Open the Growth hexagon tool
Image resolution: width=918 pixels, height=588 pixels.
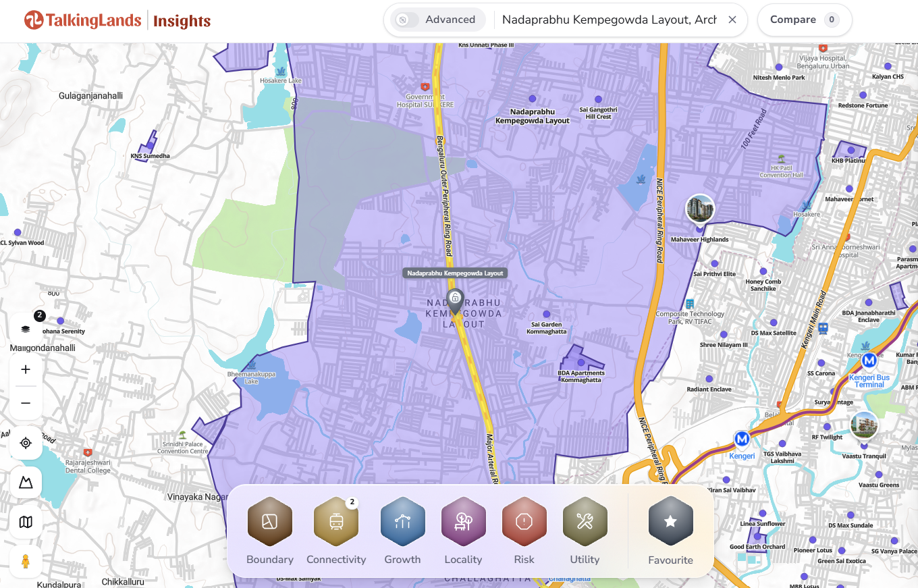point(403,521)
